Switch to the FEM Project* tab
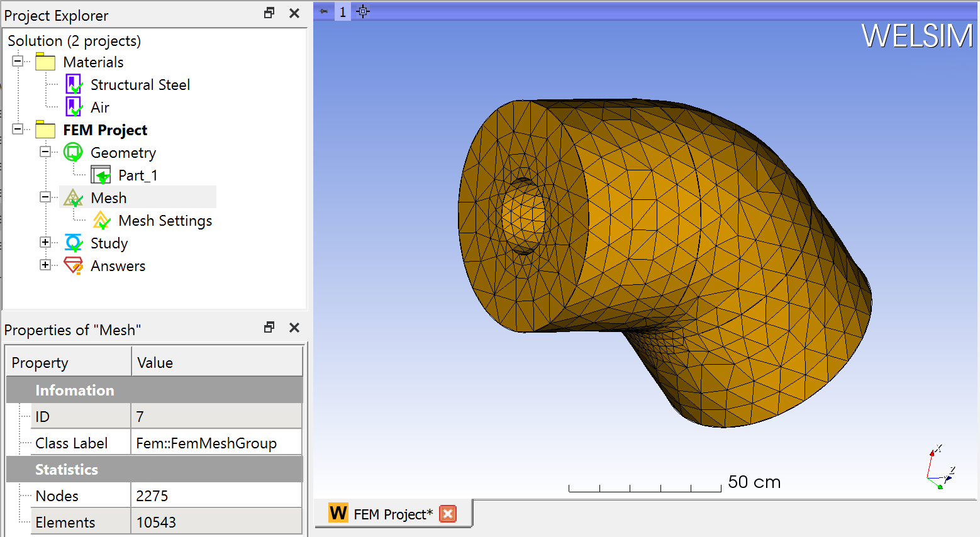 coord(393,514)
